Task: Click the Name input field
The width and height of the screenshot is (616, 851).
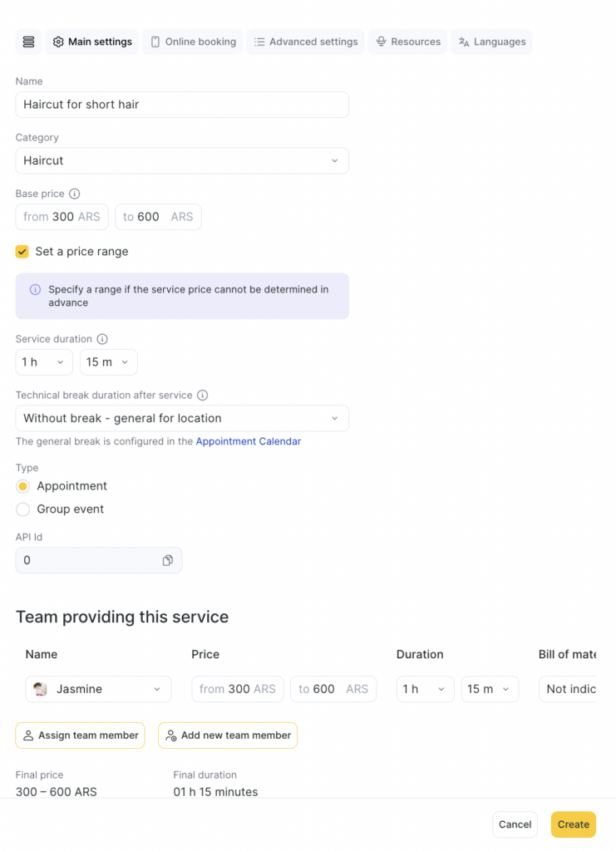Action: (x=182, y=105)
